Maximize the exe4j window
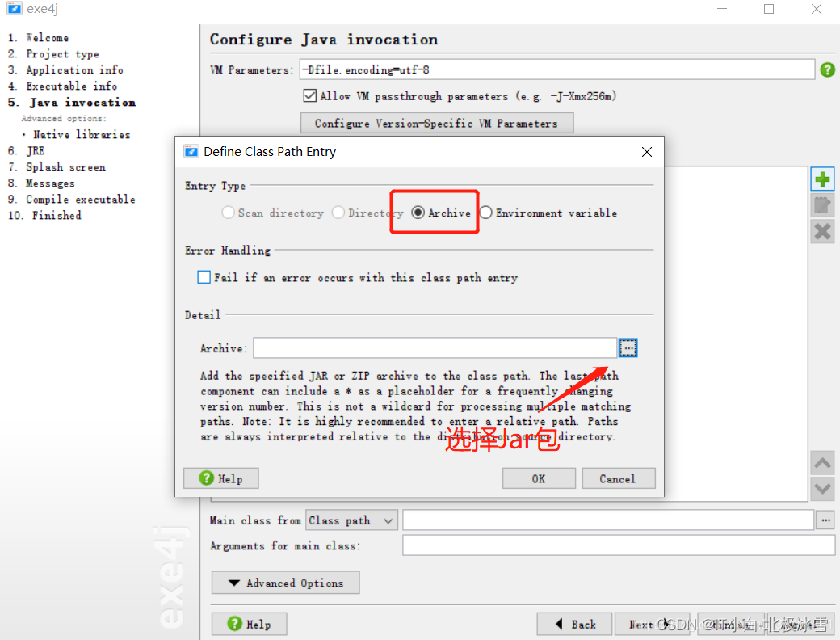Screen dimensions: 840x640 pos(769,9)
